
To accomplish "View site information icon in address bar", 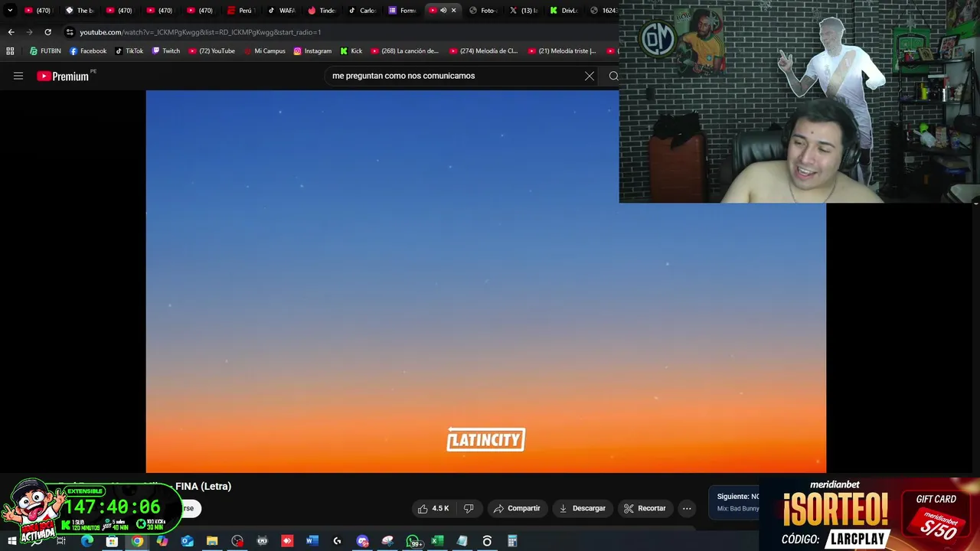I will (x=70, y=32).
